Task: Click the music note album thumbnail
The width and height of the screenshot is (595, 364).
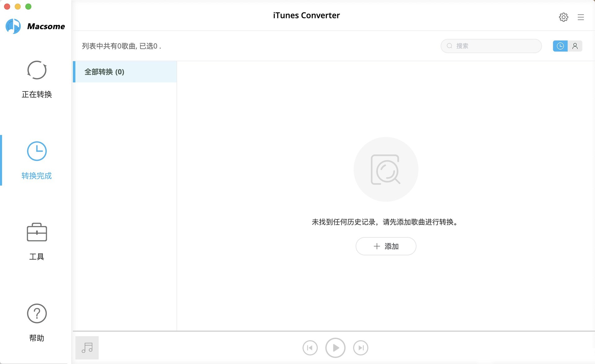Action: point(87,348)
